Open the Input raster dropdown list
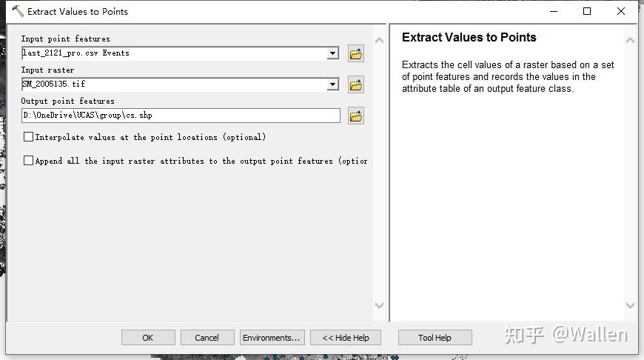644x360 pixels. [333, 84]
